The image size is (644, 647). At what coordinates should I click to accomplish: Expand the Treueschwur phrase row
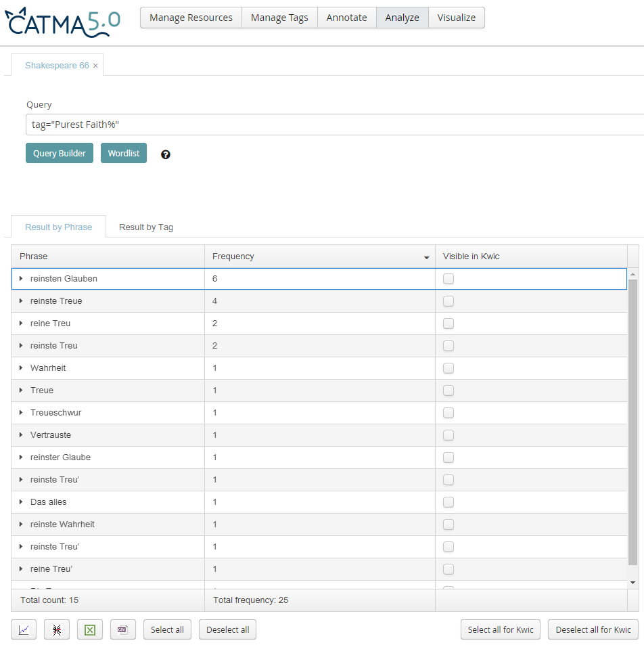[21, 413]
